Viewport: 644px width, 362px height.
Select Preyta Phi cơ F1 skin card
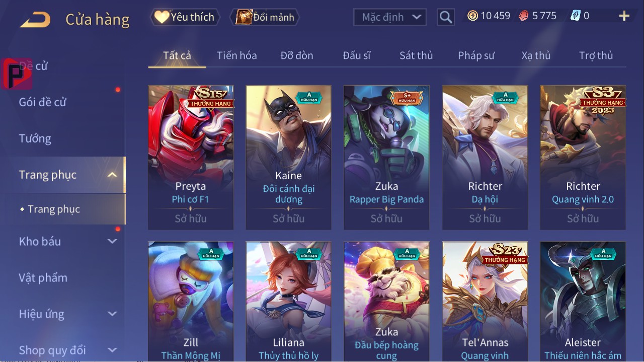point(191,157)
